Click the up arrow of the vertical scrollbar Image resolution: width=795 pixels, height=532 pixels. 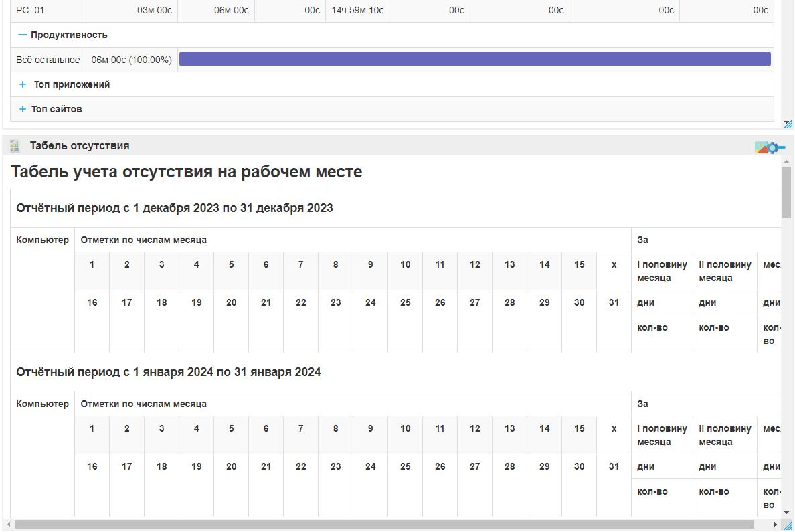point(786,161)
